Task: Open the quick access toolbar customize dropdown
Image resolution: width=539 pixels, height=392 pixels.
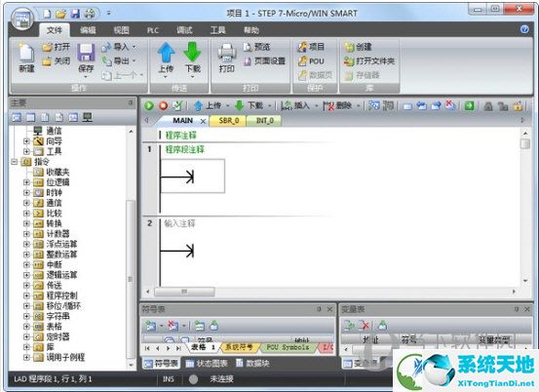Action: (x=108, y=14)
